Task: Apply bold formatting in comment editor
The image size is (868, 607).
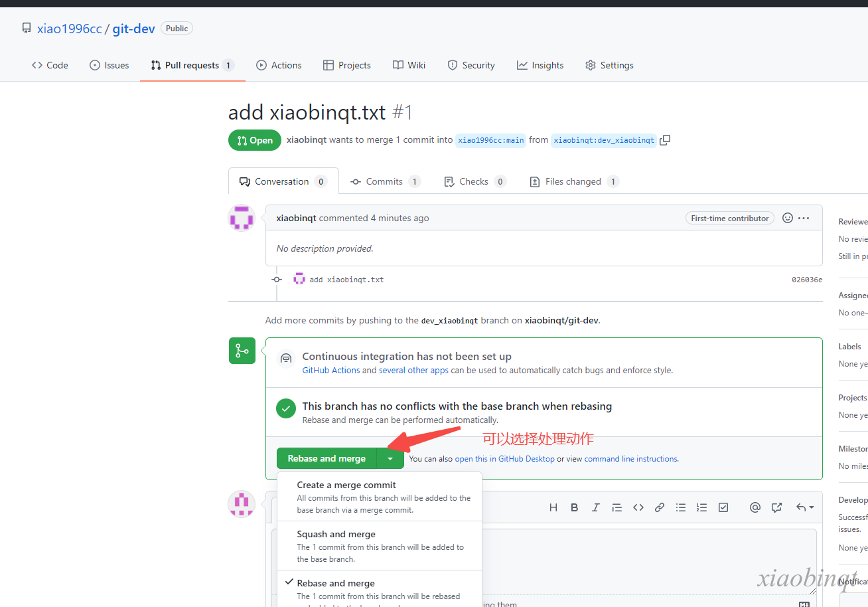Action: tap(575, 507)
